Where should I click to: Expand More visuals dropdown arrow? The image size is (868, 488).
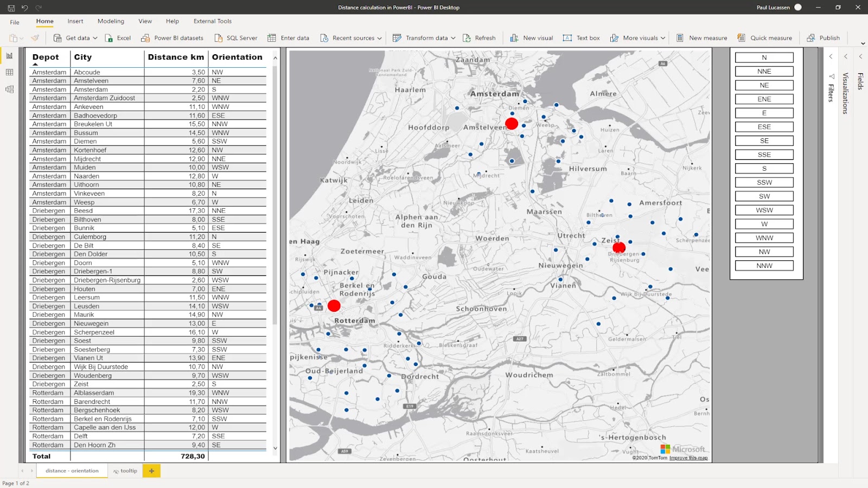tap(662, 38)
